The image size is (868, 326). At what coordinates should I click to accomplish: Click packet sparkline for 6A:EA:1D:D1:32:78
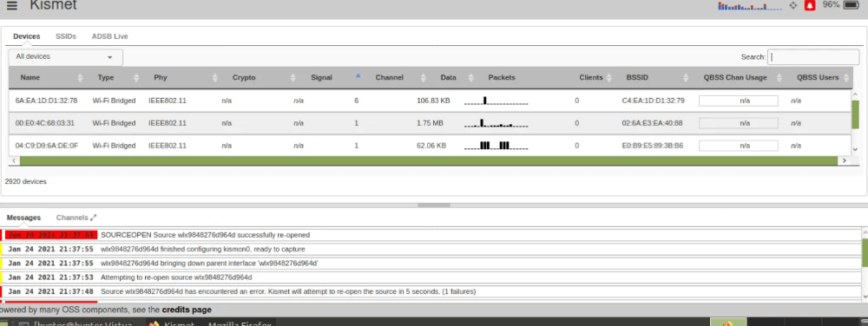coord(496,100)
